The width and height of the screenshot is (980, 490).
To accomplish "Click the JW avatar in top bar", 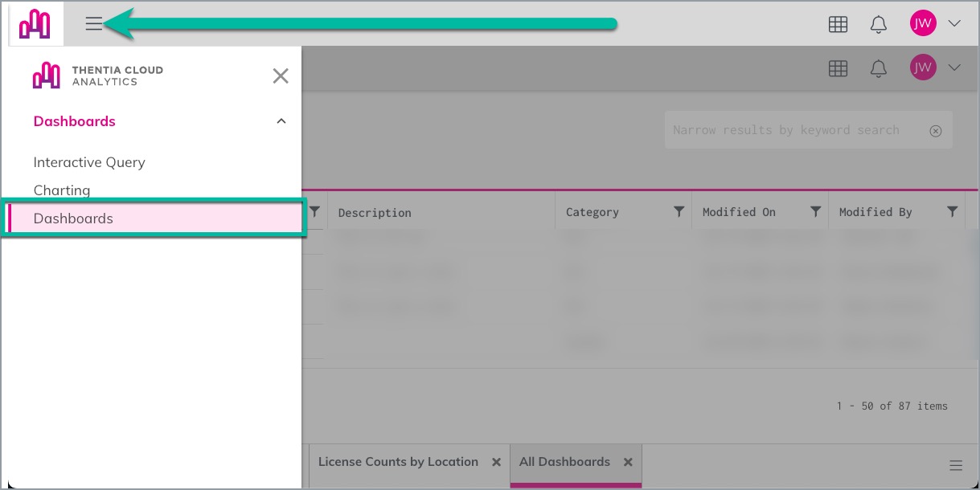I will [x=923, y=23].
